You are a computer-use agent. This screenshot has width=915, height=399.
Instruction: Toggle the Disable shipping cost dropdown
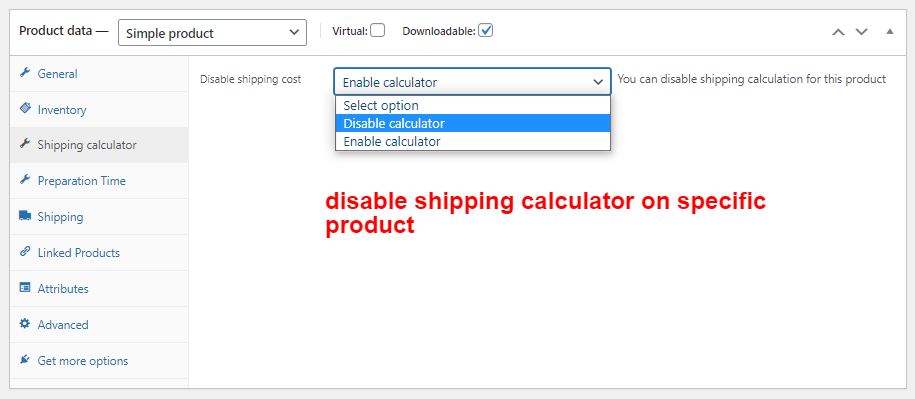pos(473,82)
